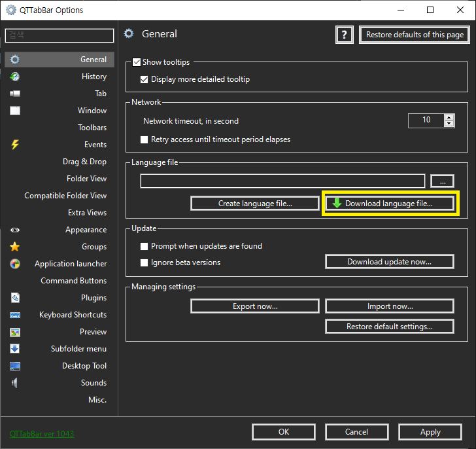Screen dimensions: 476x449
Task: Toggle the Show tooltips checkbox
Action: point(137,62)
